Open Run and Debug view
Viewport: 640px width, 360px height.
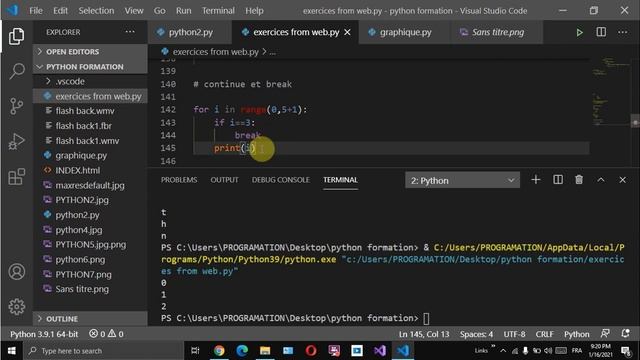pos(16,142)
